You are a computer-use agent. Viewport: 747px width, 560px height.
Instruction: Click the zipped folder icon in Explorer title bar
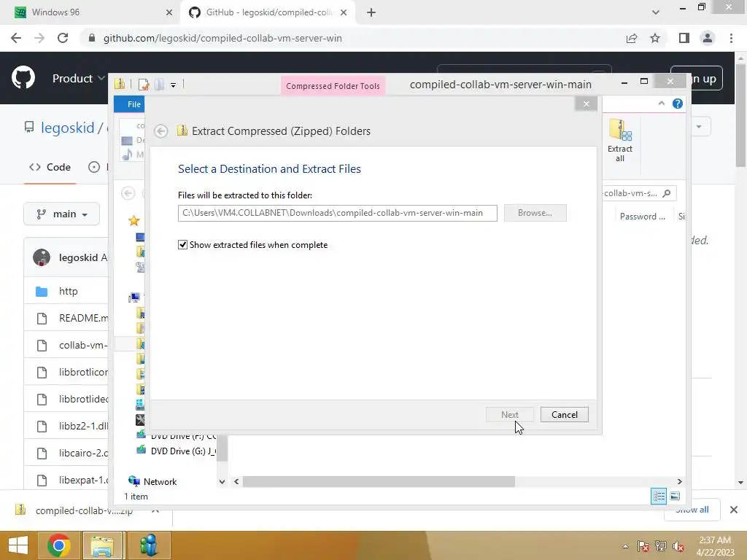pyautogui.click(x=120, y=85)
